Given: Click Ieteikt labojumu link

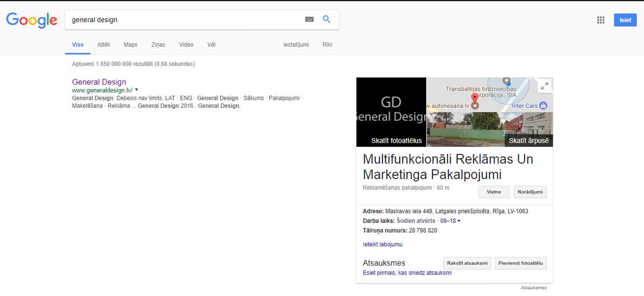Looking at the screenshot, I should [383, 245].
